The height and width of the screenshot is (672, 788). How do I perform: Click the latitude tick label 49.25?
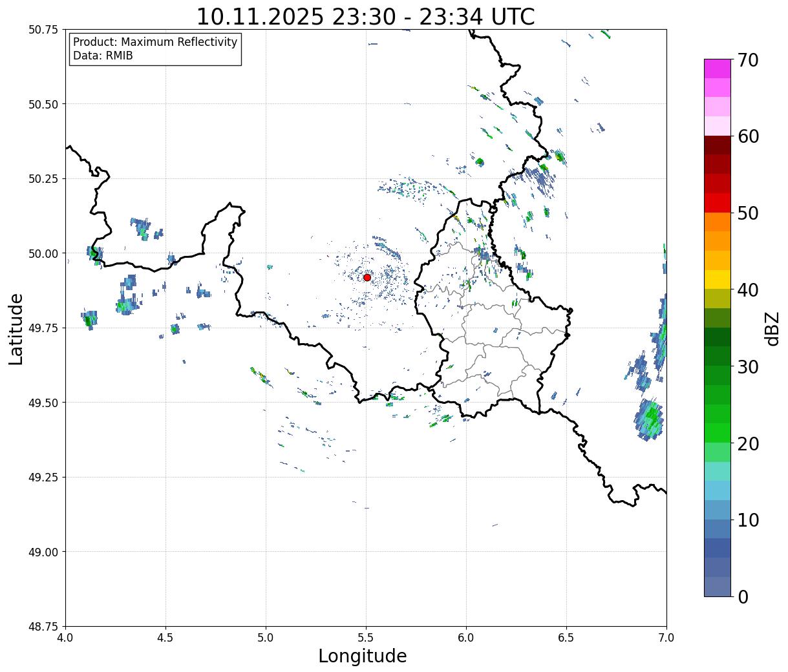43,478
